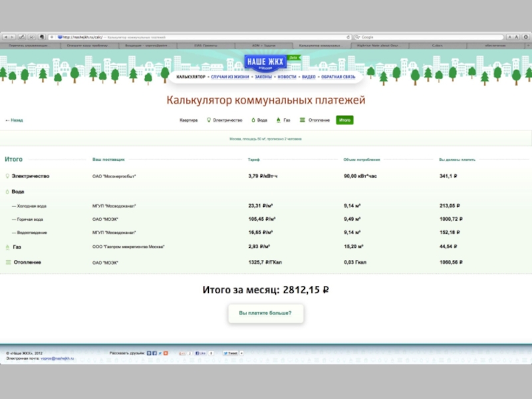Click the Электричество row label
Viewport: 532px width, 399px height.
[31, 176]
